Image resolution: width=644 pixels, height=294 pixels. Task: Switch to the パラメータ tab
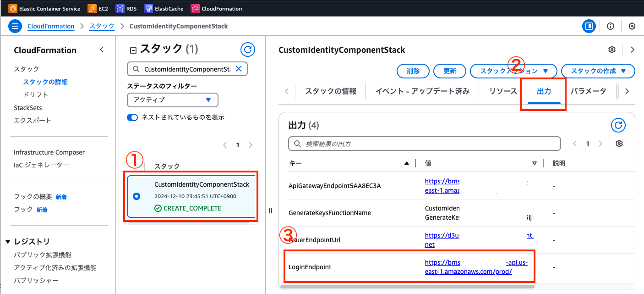[588, 91]
